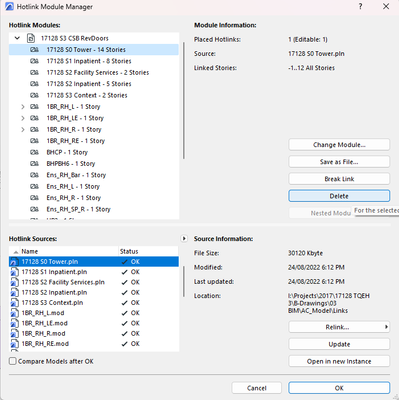
Task: Click the Hotlink Modules list scrollbar
Action: click(184, 100)
